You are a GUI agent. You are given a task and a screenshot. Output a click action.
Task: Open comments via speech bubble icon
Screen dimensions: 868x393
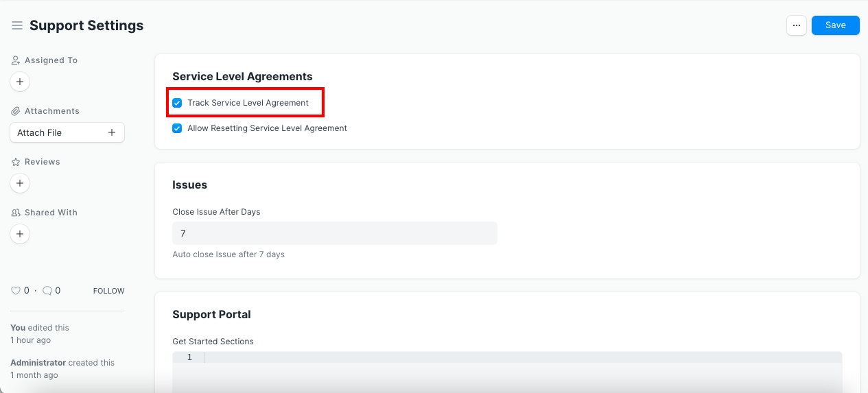click(47, 291)
